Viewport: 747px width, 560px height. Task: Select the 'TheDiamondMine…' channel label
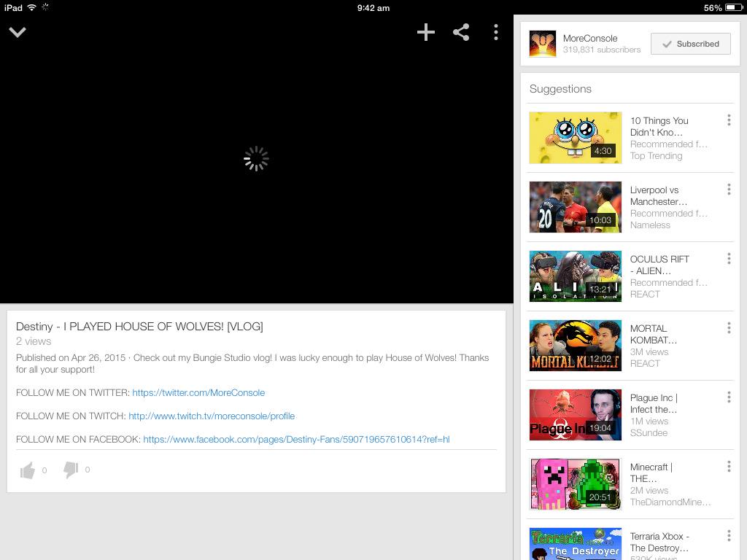pos(670,502)
